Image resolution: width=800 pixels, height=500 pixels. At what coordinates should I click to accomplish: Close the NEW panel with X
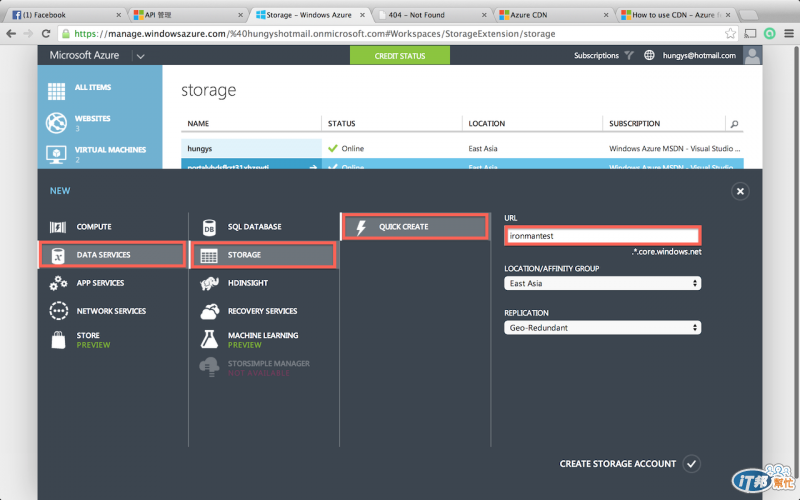pyautogui.click(x=740, y=191)
